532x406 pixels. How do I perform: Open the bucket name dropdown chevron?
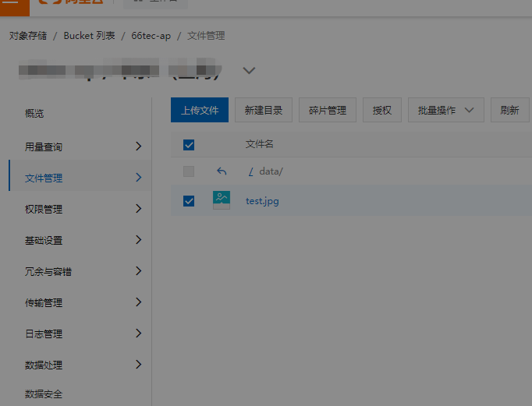point(249,70)
